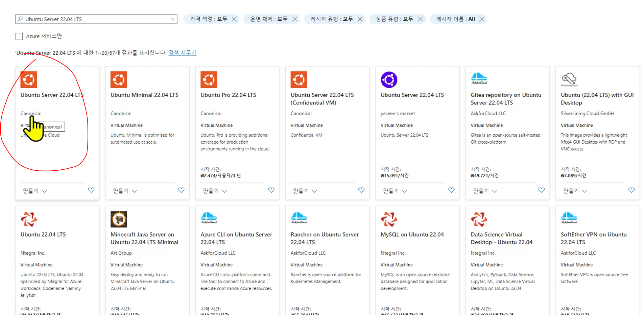This screenshot has height=315, width=644.
Task: Click the Art Group publisher text
Action: (x=121, y=253)
